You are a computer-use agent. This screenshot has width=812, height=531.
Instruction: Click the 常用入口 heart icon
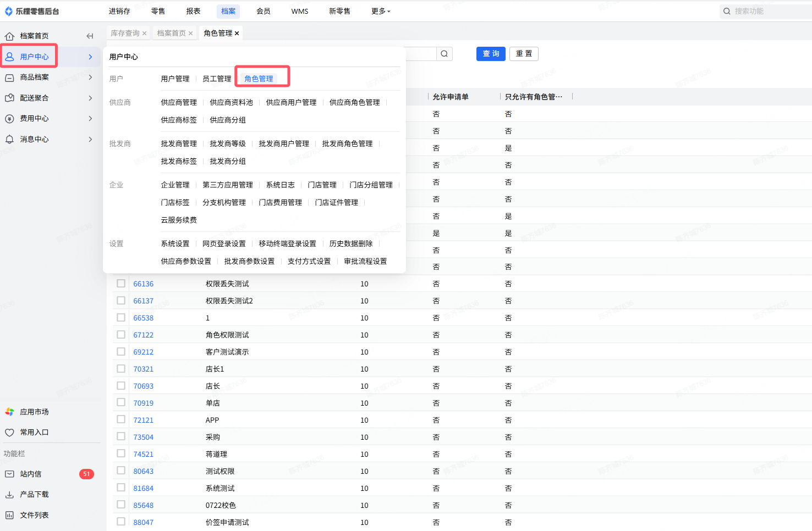(x=9, y=433)
